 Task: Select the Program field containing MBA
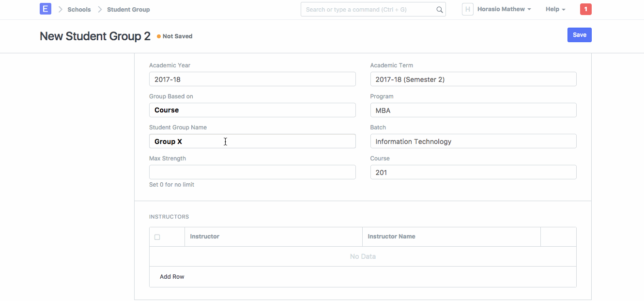[473, 110]
